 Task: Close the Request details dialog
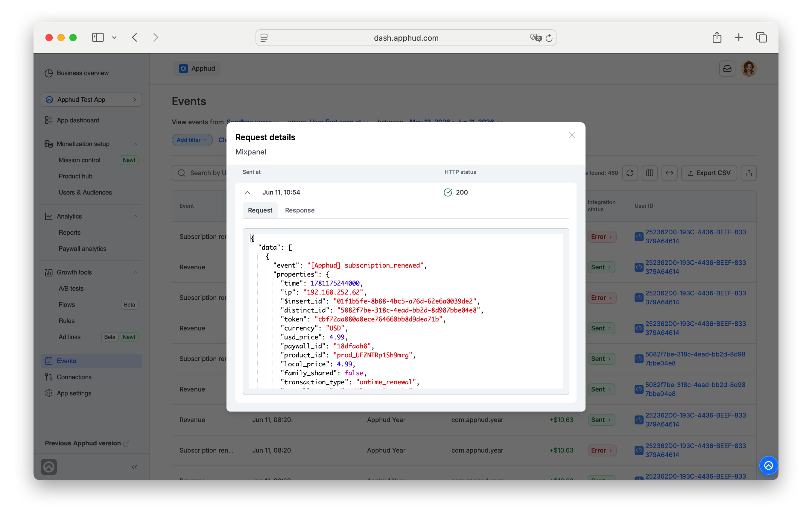click(572, 135)
